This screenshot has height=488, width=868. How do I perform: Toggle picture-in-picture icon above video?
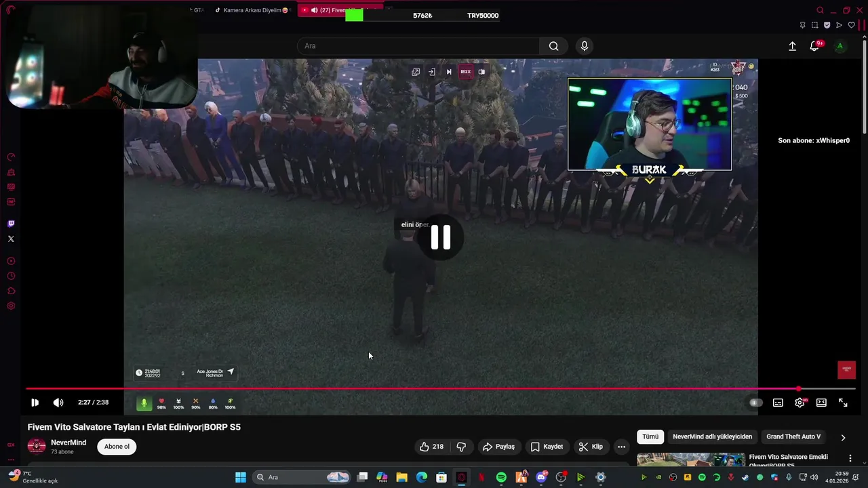tap(481, 72)
